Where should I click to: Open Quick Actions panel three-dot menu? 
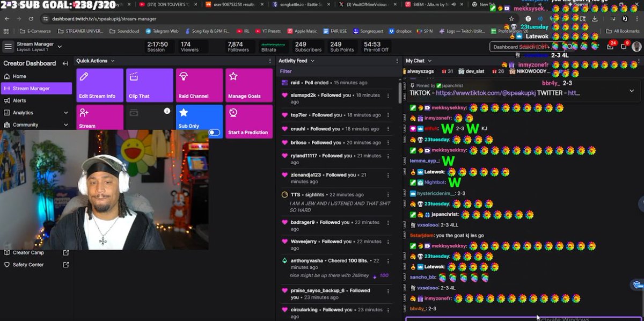tap(270, 61)
